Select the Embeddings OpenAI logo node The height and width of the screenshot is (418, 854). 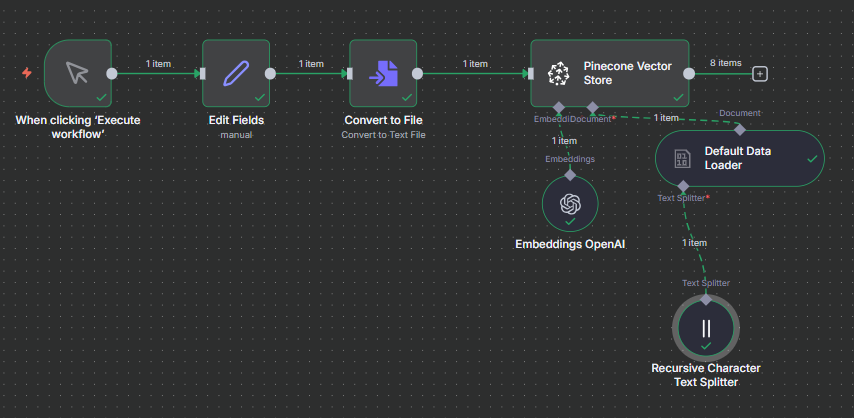pyautogui.click(x=570, y=203)
